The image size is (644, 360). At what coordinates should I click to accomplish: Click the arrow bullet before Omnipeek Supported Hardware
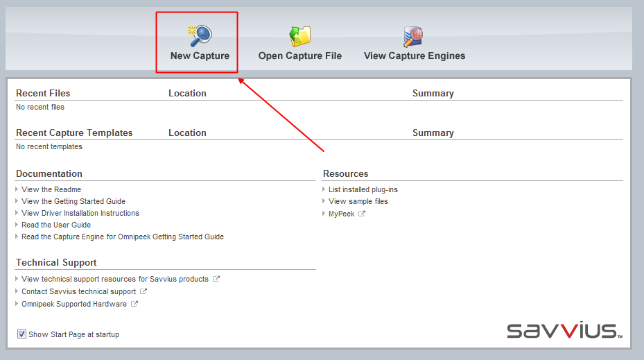(17, 304)
